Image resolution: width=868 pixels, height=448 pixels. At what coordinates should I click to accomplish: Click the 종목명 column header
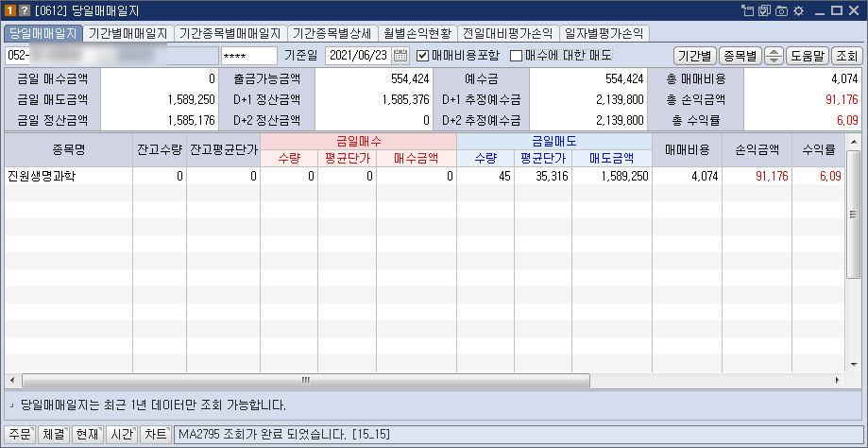pos(68,149)
